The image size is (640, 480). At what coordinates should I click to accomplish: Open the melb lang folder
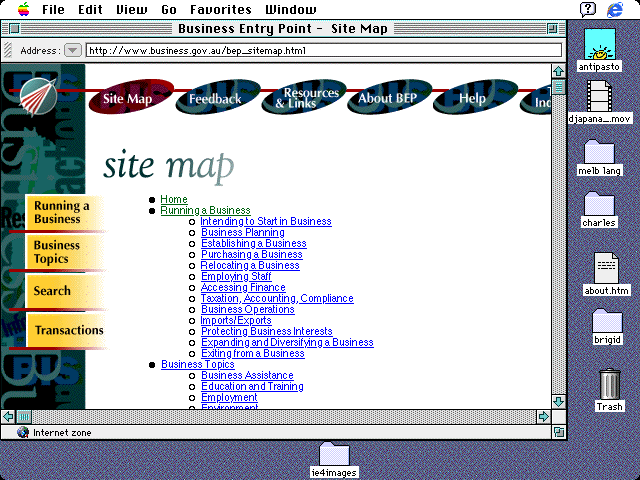pos(599,152)
